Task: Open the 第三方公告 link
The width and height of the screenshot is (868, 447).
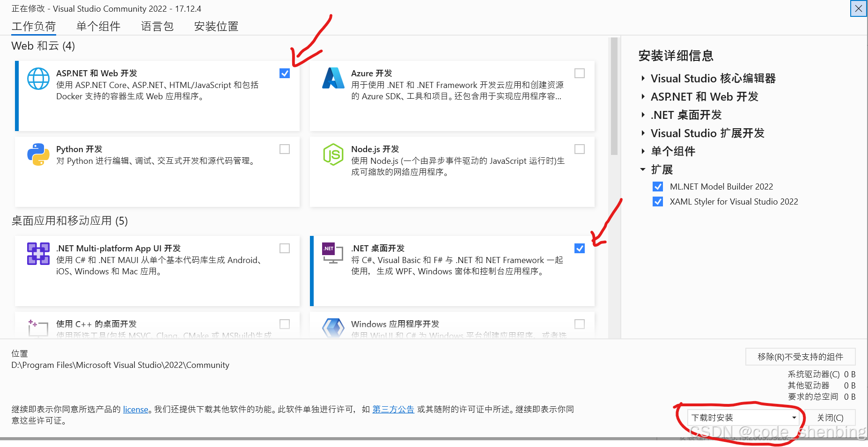Action: [x=393, y=410]
